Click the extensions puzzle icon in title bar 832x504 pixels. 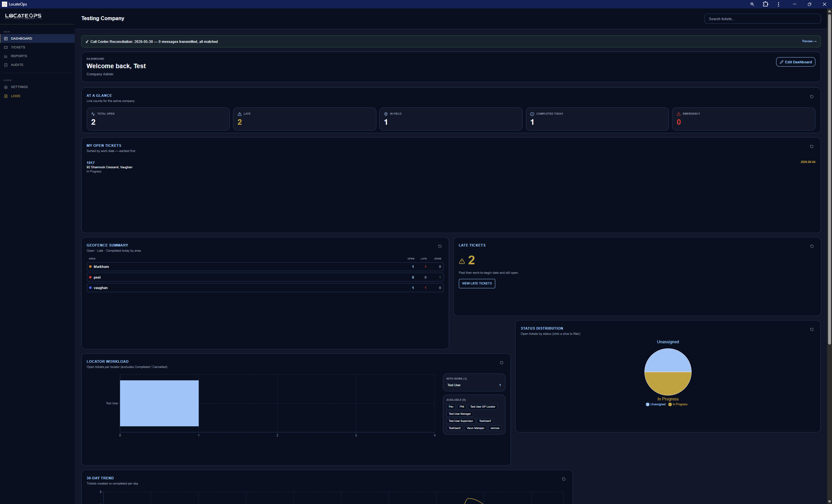(x=765, y=4)
